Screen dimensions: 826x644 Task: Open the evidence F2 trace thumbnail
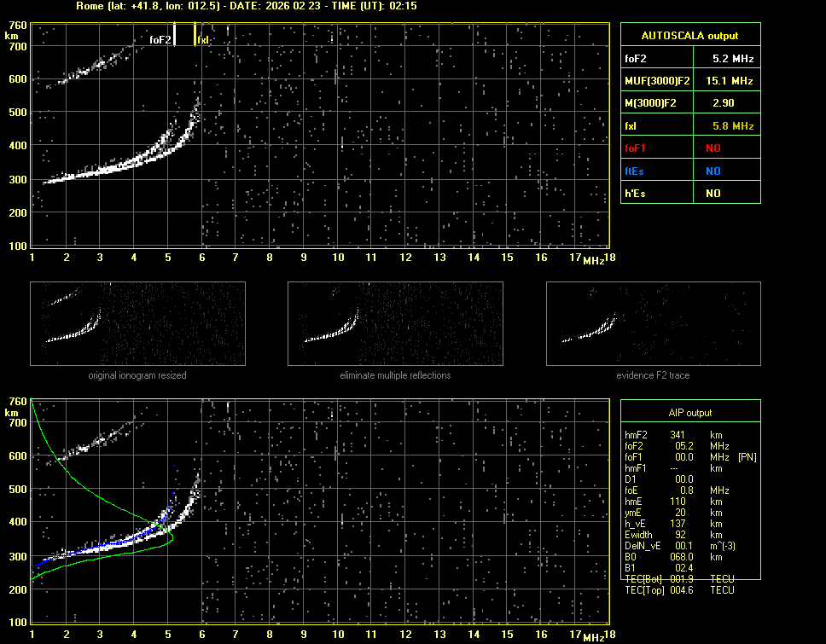653,323
